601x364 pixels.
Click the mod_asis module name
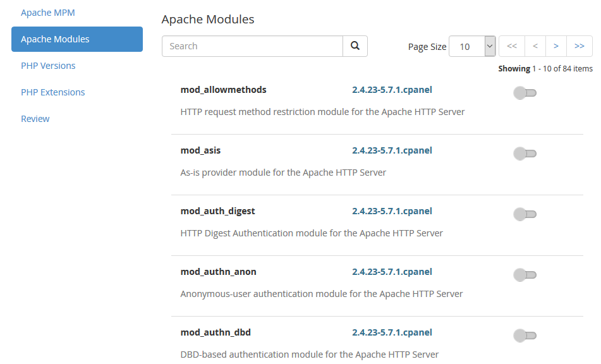point(200,150)
